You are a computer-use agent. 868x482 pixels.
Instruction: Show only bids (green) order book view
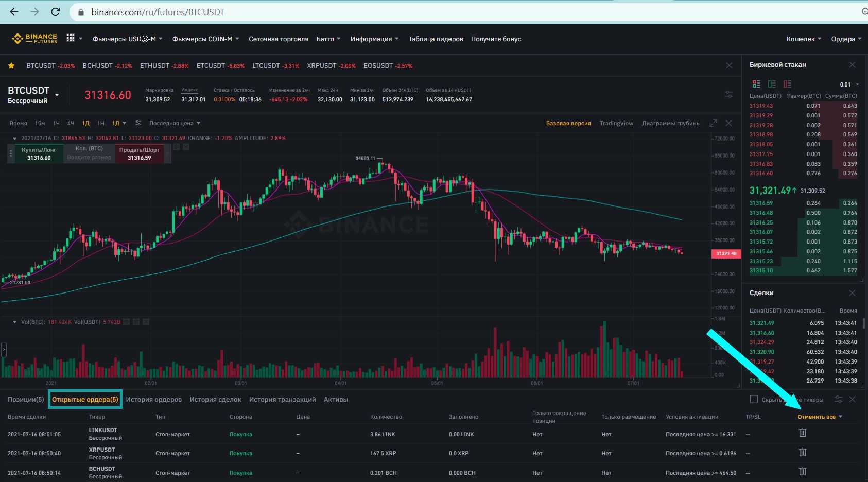(x=772, y=84)
